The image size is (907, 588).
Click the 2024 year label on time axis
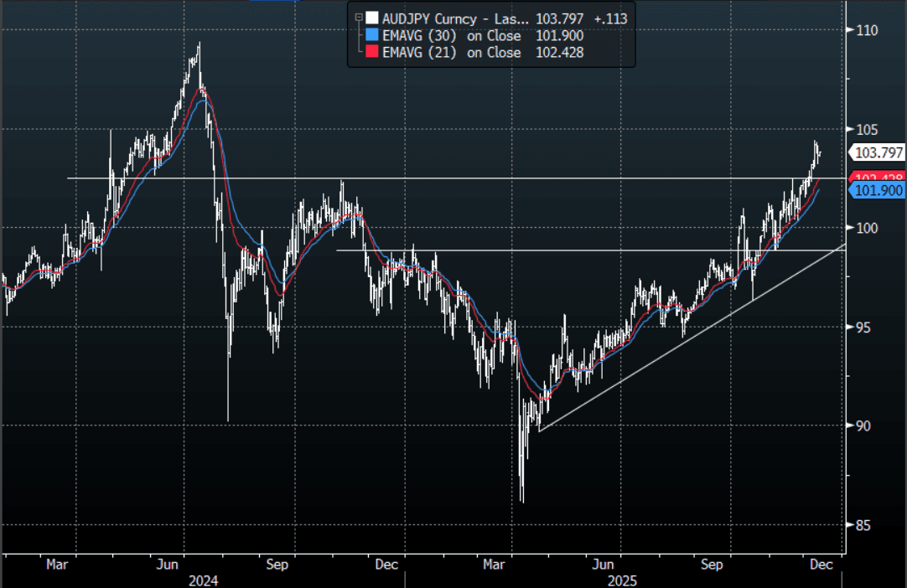click(x=201, y=580)
